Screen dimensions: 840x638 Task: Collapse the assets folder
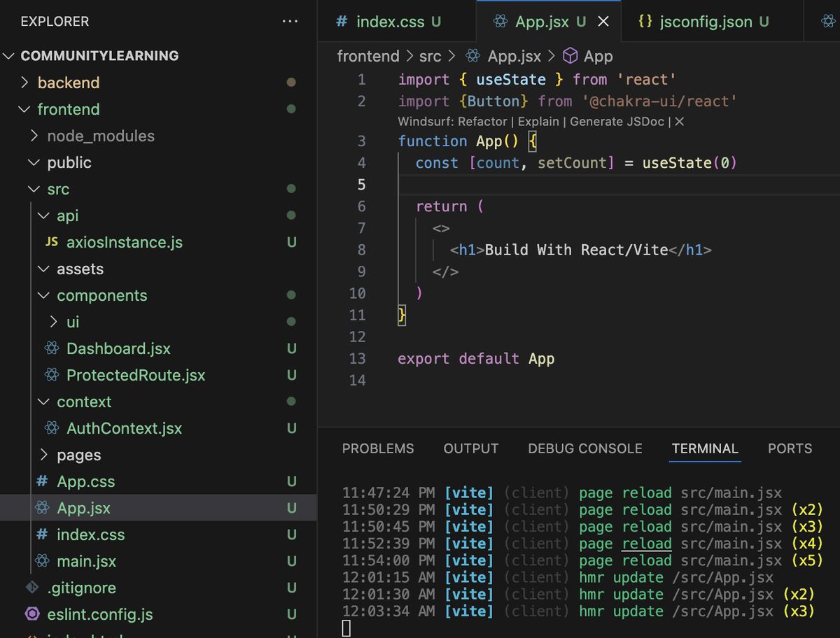(x=44, y=269)
